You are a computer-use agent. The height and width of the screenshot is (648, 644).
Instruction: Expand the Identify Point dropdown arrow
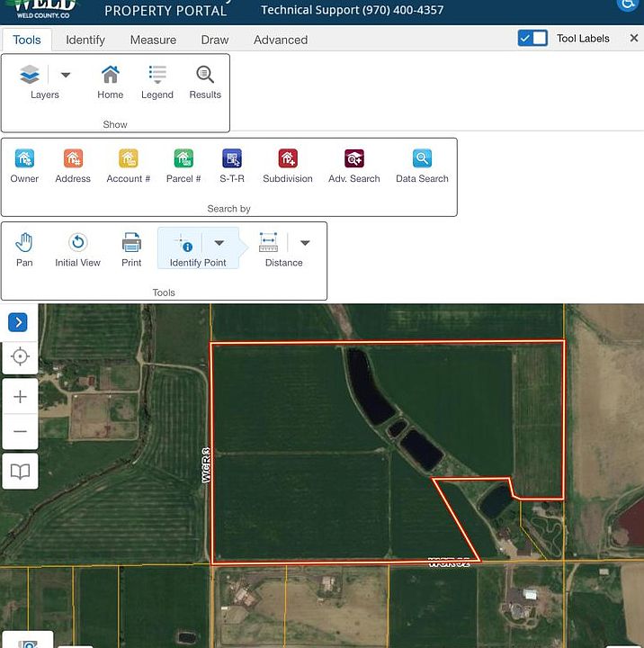[219, 243]
